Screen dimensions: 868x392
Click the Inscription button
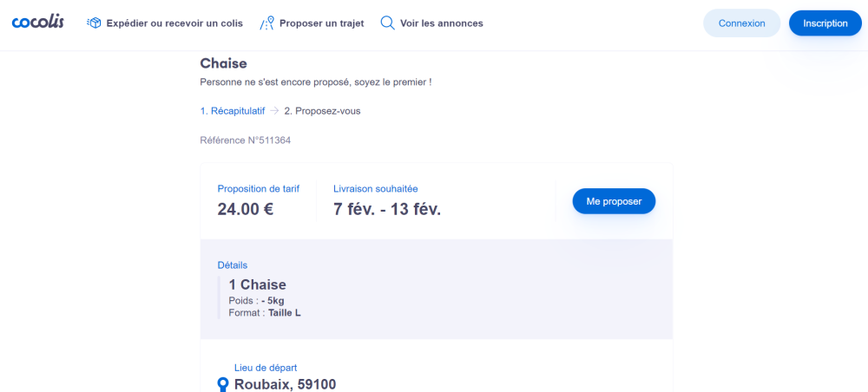[x=825, y=23]
